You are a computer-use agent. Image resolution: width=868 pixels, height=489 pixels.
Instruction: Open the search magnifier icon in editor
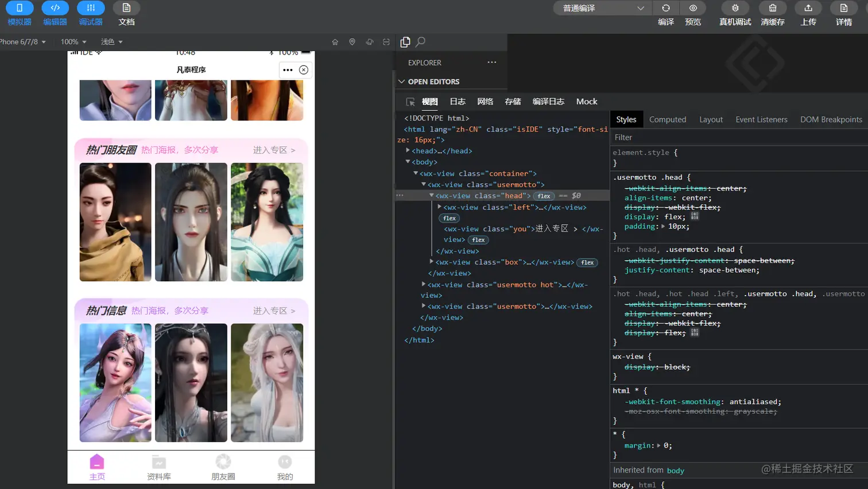click(421, 42)
